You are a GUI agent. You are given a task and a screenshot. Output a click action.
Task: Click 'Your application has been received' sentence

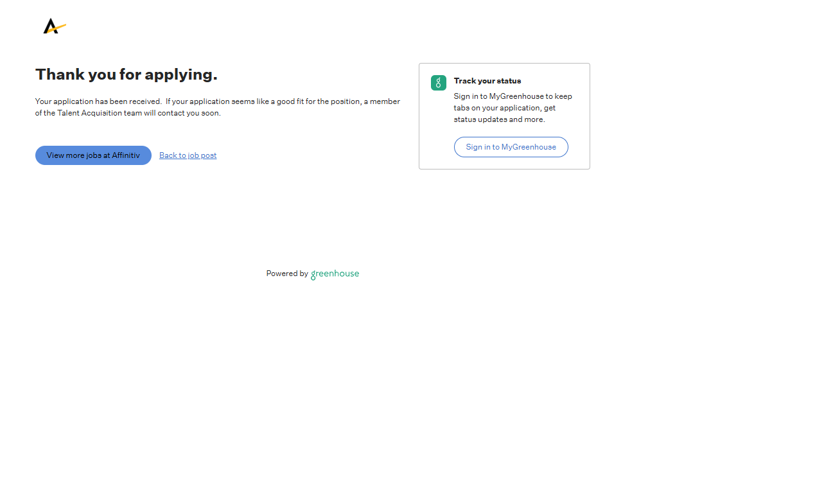click(x=98, y=101)
